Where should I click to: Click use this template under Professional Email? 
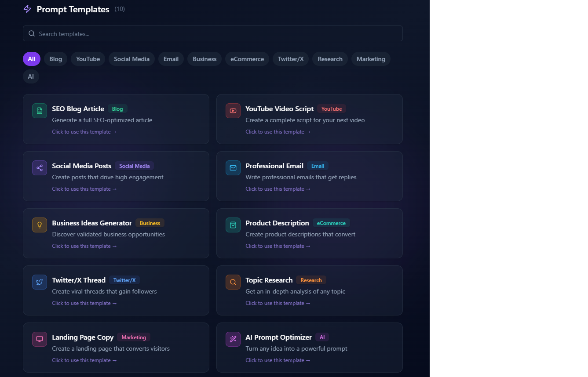[278, 188]
